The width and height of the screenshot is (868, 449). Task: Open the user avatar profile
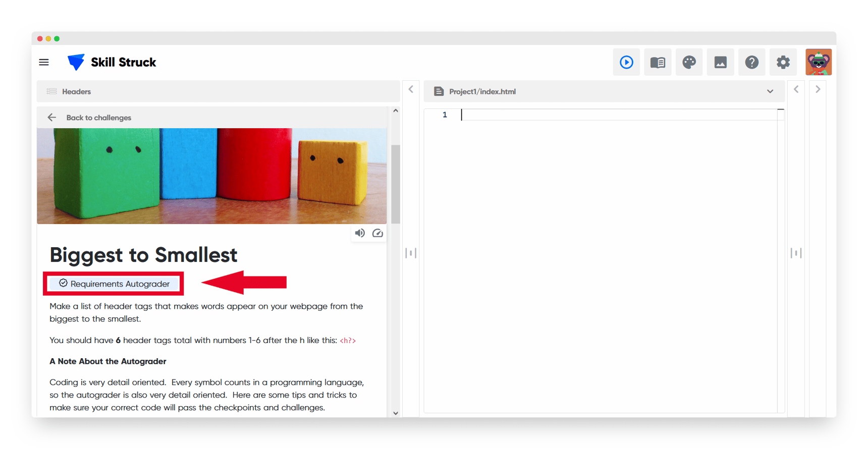(x=818, y=62)
